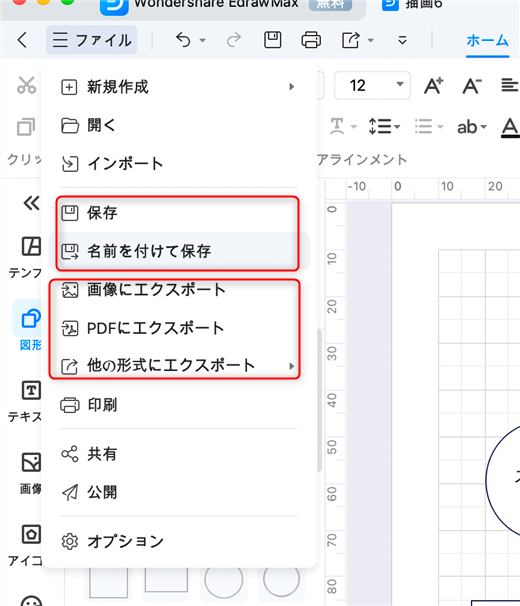Collapse the left sidebar with double chevron

31,203
